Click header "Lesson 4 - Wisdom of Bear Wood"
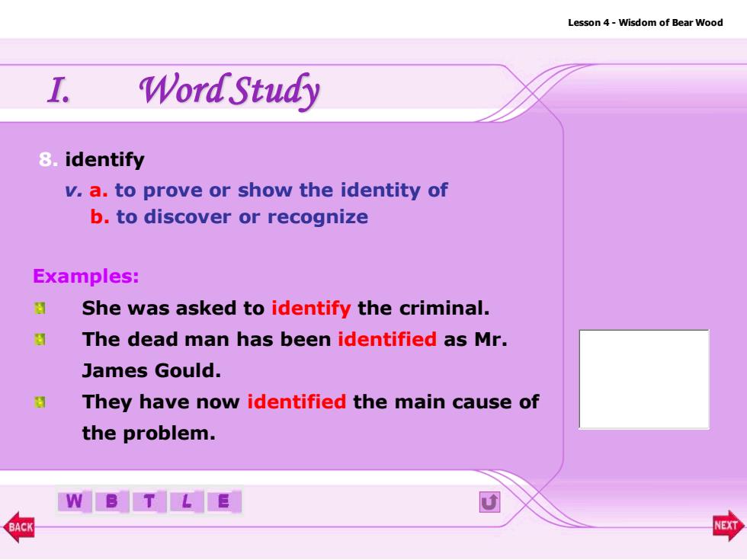This screenshot has height=560, width=747. click(x=645, y=23)
